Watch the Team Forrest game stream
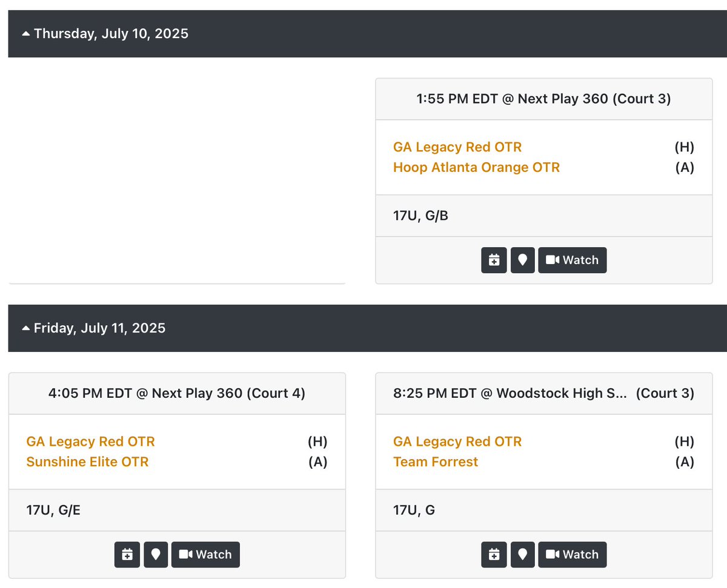This screenshot has width=727, height=588. [x=572, y=554]
